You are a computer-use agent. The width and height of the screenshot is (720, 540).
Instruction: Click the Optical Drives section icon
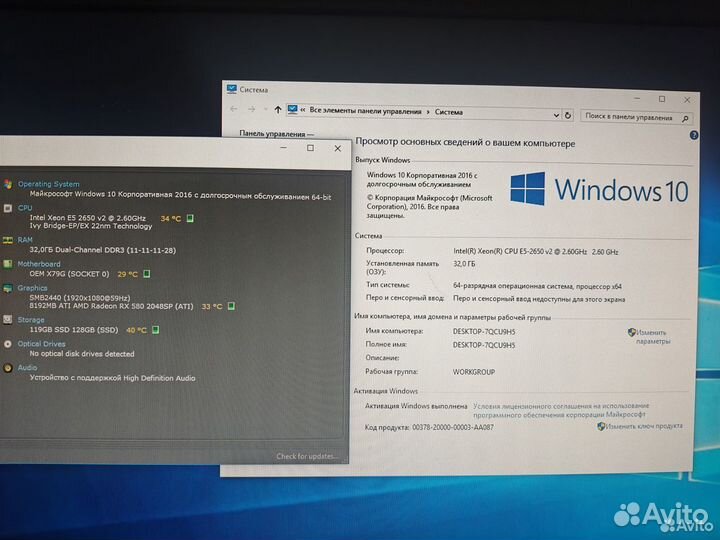pyautogui.click(x=8, y=344)
